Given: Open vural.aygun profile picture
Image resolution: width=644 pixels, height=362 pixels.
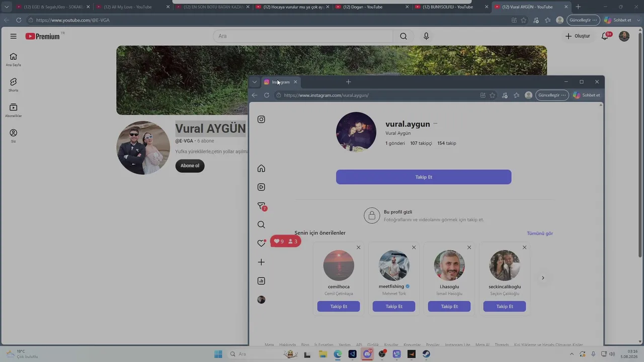Looking at the screenshot, I should (356, 132).
